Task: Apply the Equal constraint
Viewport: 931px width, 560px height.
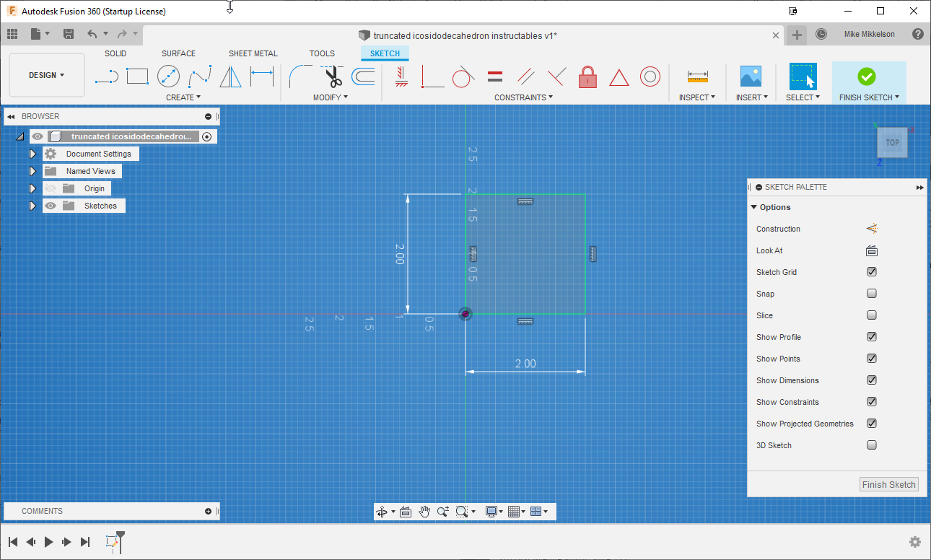Action: pos(495,76)
